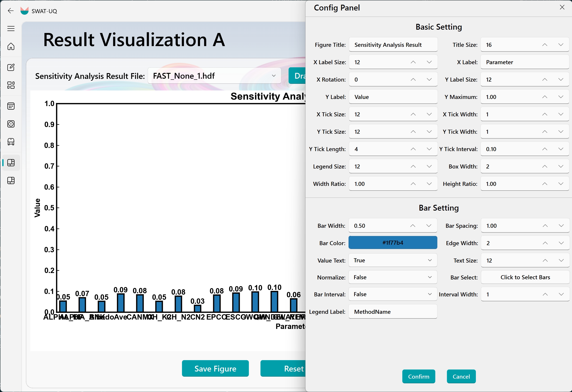Increase Bar Width value
This screenshot has height=392, width=572.
click(x=413, y=226)
